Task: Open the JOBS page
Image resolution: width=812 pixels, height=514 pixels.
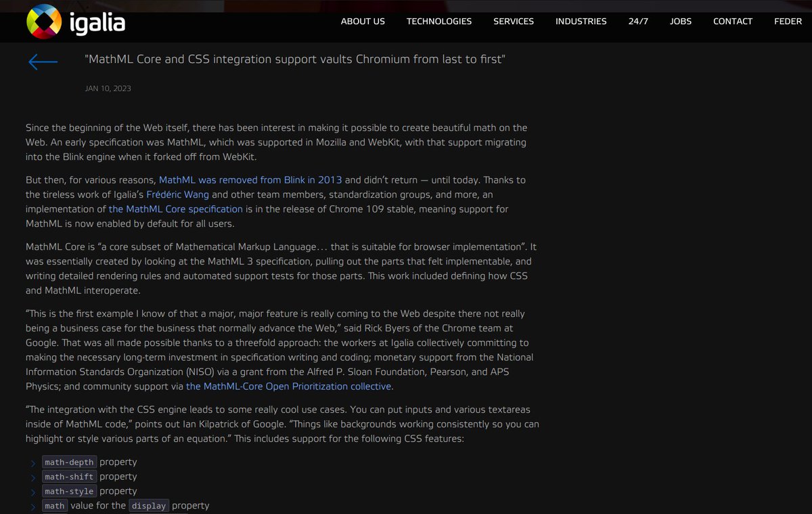Action: point(681,21)
